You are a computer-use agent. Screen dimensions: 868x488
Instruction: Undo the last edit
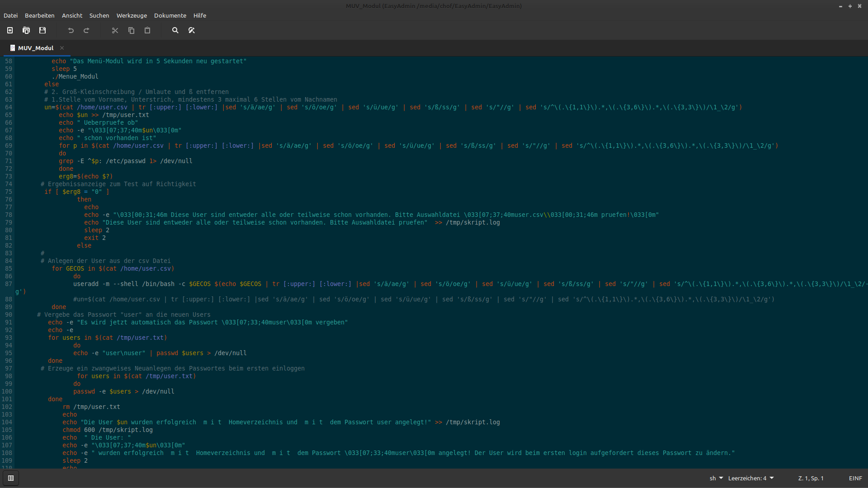71,30
